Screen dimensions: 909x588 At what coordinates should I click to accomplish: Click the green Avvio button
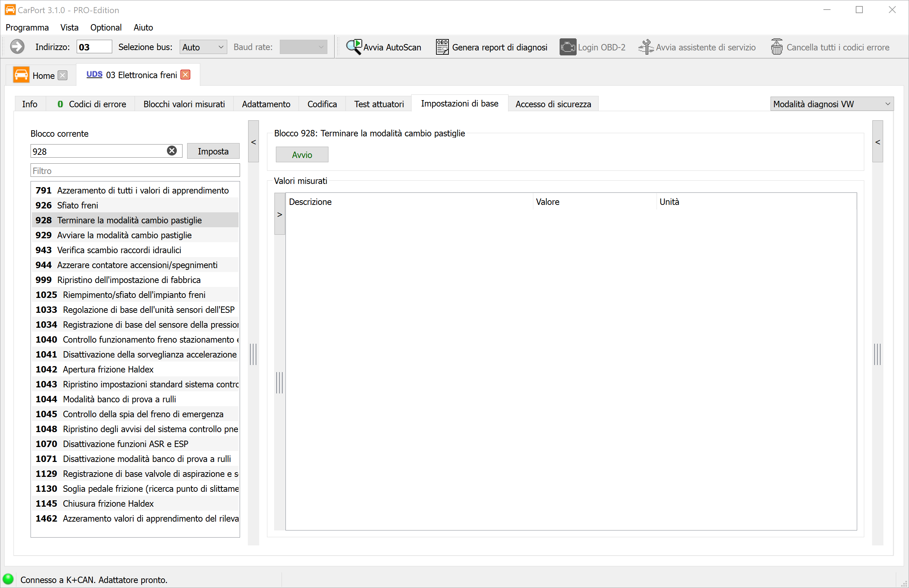301,155
